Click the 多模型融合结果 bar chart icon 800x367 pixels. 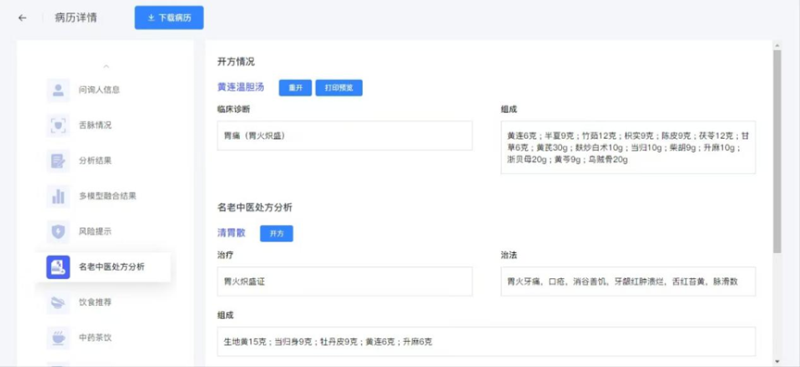tap(58, 196)
